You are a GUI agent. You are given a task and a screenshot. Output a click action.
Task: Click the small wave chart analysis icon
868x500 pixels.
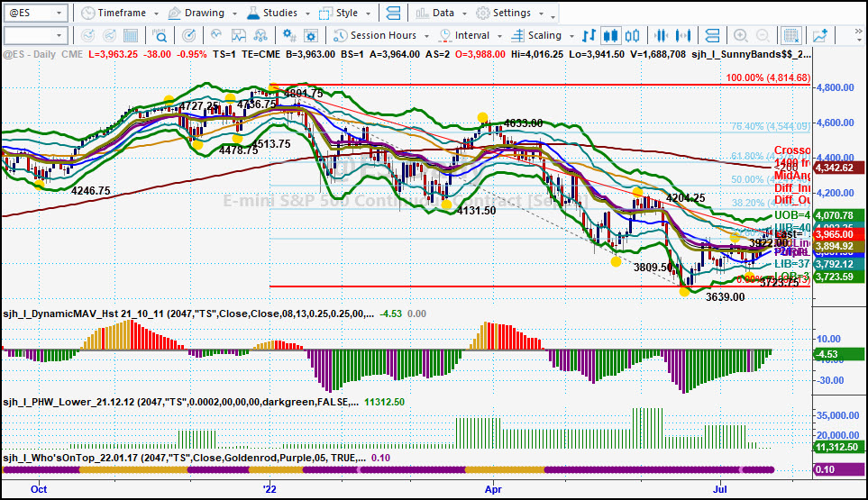216,35
